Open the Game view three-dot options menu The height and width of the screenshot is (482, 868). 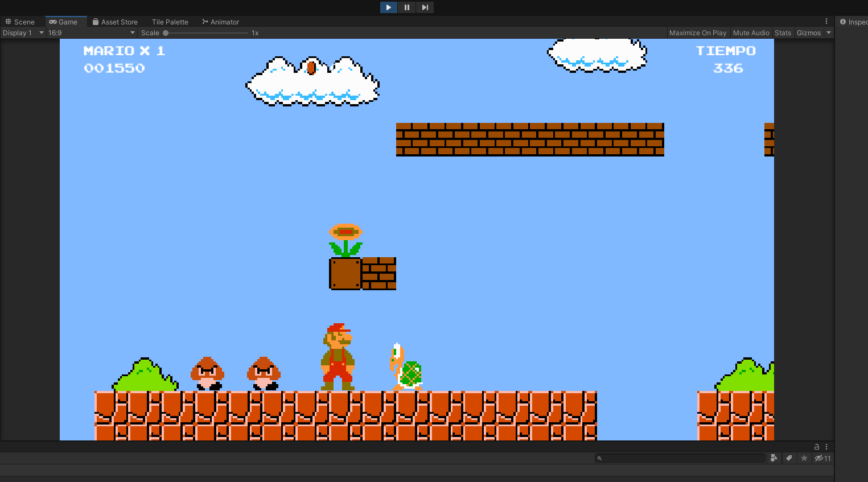pos(826,22)
